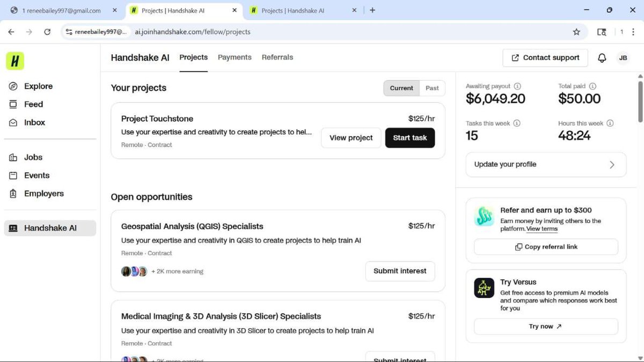Click Total paid info icon
Screen dimensions: 644x362
click(592, 86)
